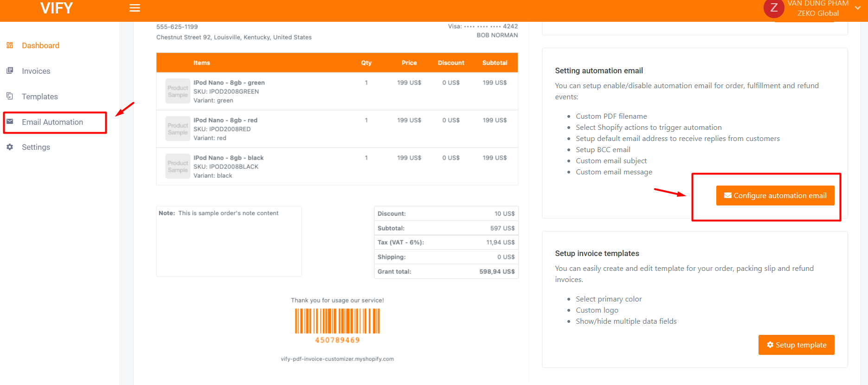The height and width of the screenshot is (385, 868).
Task: Open the Dashboard menu item
Action: pyautogui.click(x=40, y=45)
